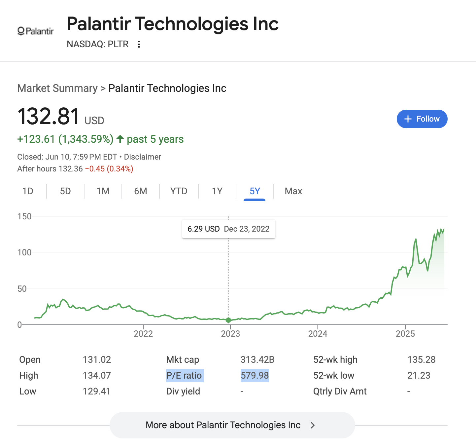Select the active 5Y tab
Viewport: 476px width, 448px height.
click(255, 191)
